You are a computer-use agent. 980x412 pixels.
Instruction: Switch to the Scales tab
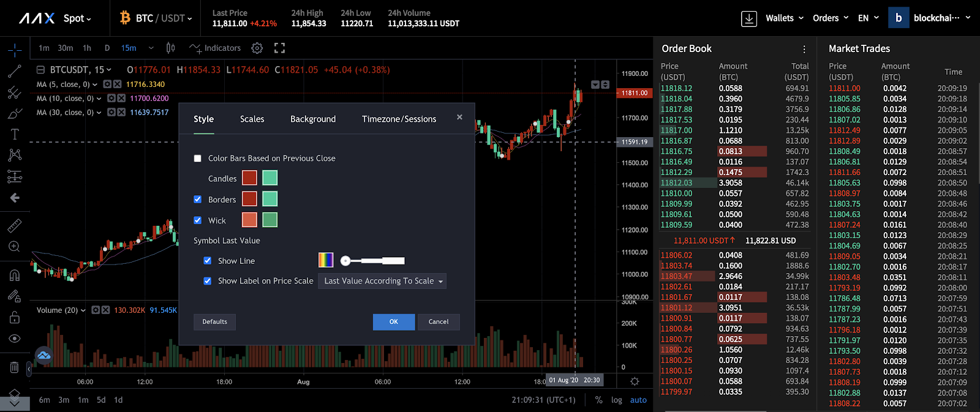point(252,119)
